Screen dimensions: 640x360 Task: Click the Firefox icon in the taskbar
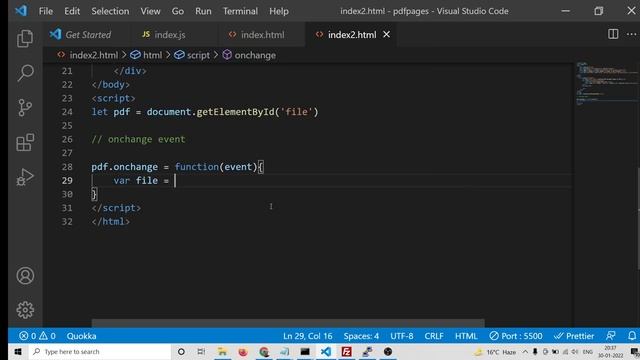click(x=243, y=351)
